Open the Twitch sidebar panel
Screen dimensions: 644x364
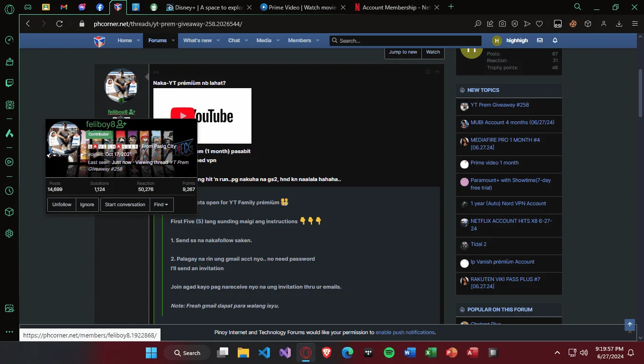coord(9,83)
